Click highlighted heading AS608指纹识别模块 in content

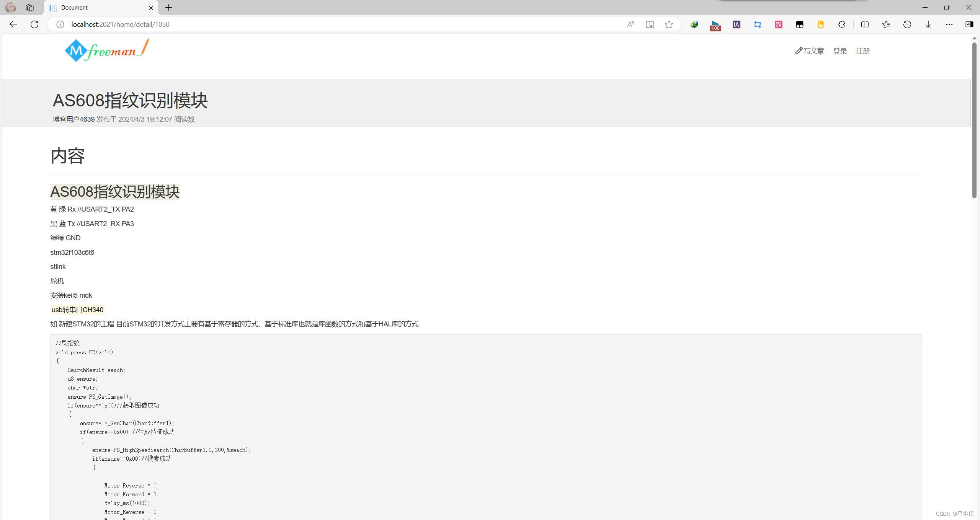click(x=115, y=192)
